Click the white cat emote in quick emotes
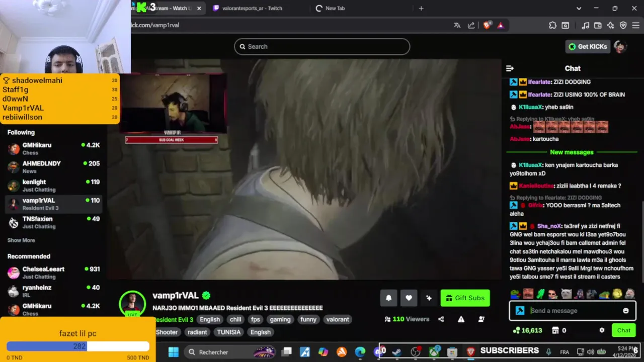Viewport: 644px width, 362px height. pyautogui.click(x=567, y=294)
